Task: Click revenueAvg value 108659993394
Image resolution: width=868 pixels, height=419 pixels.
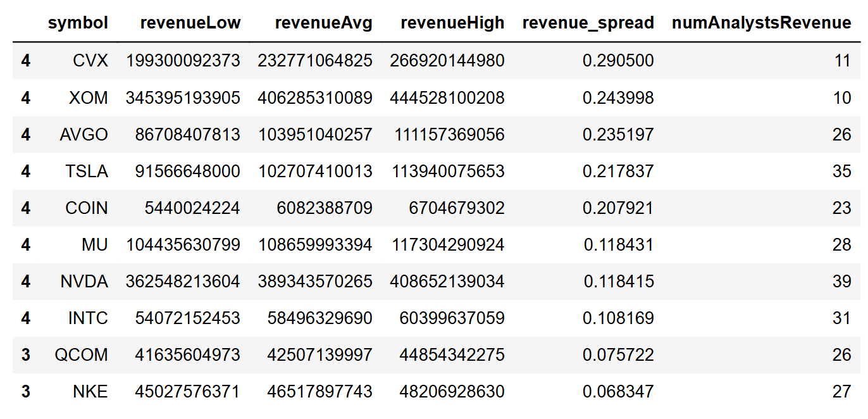Action: coord(315,244)
